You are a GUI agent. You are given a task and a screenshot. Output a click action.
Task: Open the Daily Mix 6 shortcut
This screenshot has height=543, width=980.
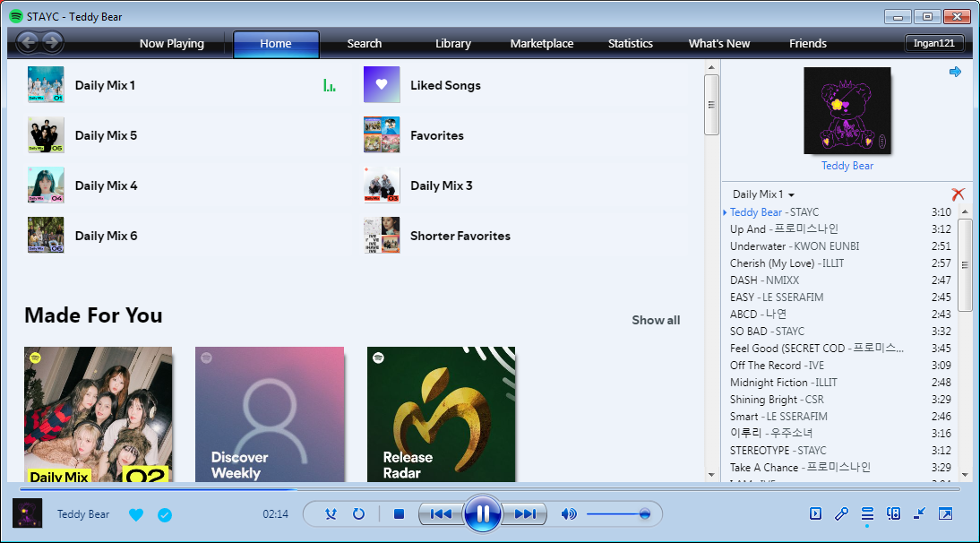click(x=188, y=236)
